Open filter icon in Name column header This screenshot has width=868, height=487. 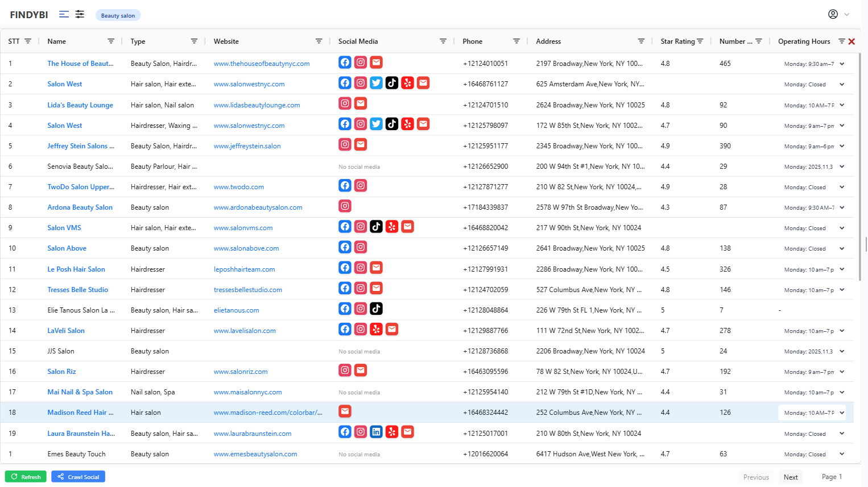[111, 41]
